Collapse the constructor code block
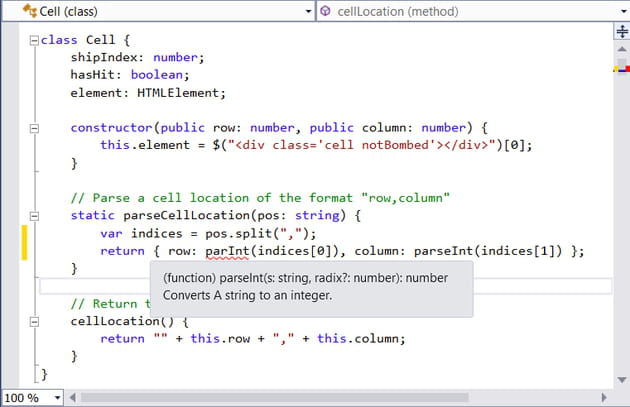630x407 pixels. (35, 128)
